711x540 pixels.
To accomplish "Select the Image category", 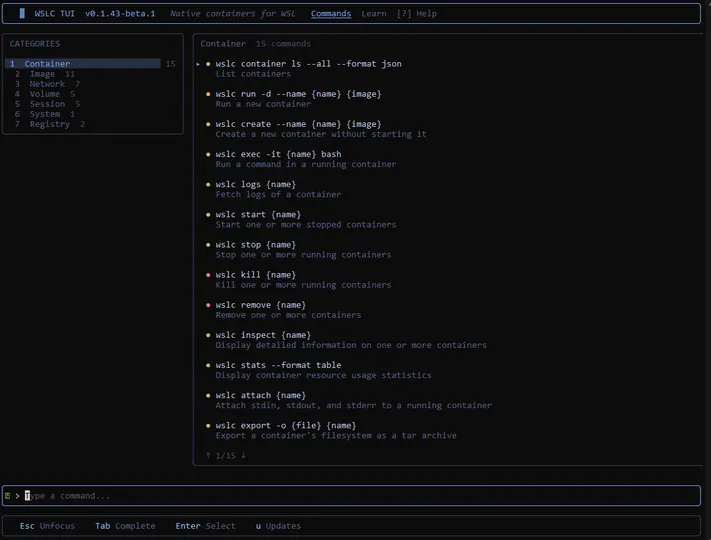I will click(44, 74).
